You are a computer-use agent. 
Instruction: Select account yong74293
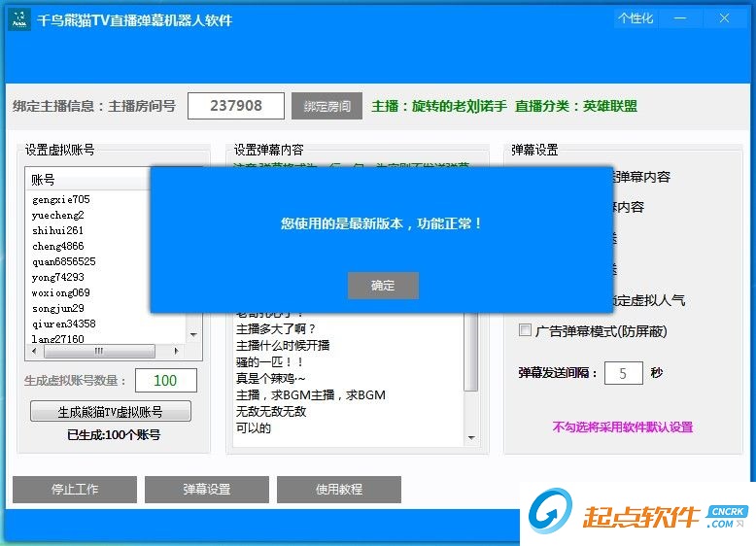tap(58, 277)
